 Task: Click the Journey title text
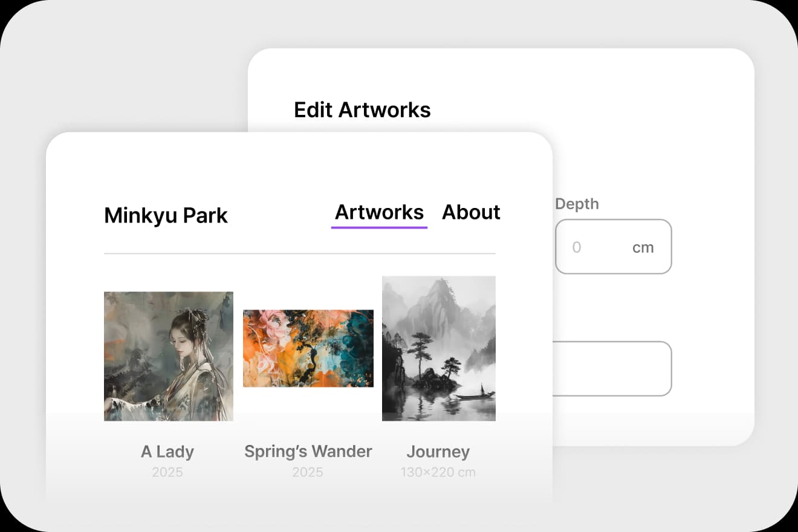(x=438, y=452)
